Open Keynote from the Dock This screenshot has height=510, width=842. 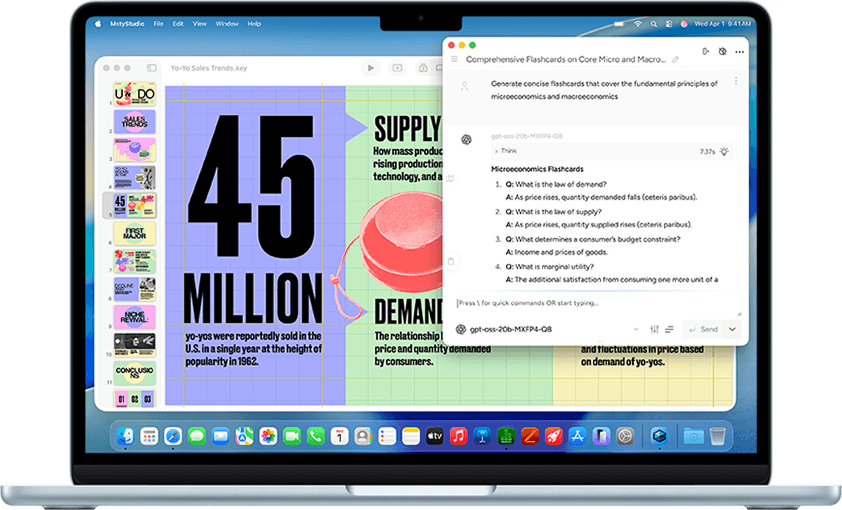482,436
